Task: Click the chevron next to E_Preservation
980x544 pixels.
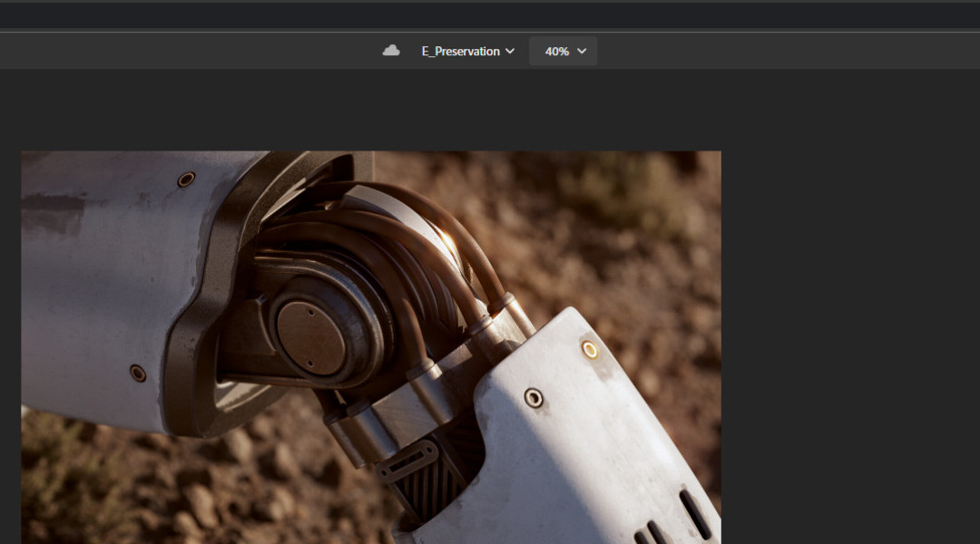Action: [510, 52]
